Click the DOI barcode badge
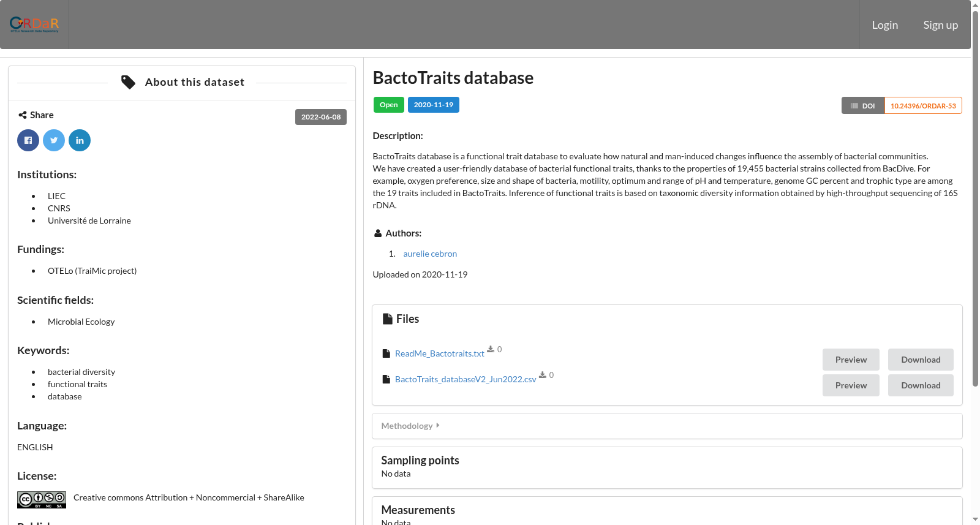Screen dimensions: 980x525 coord(862,105)
